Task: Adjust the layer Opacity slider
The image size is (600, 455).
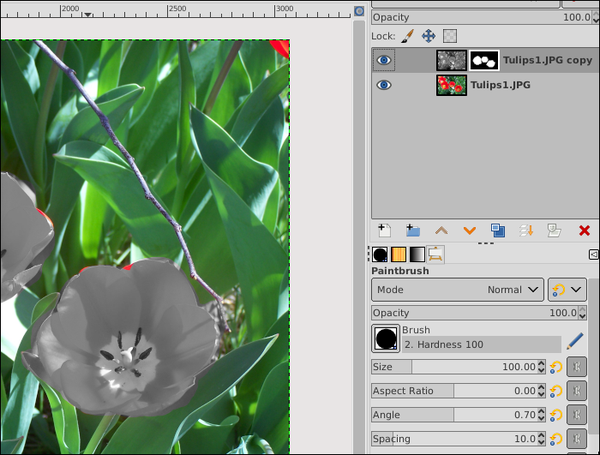Action: point(482,17)
